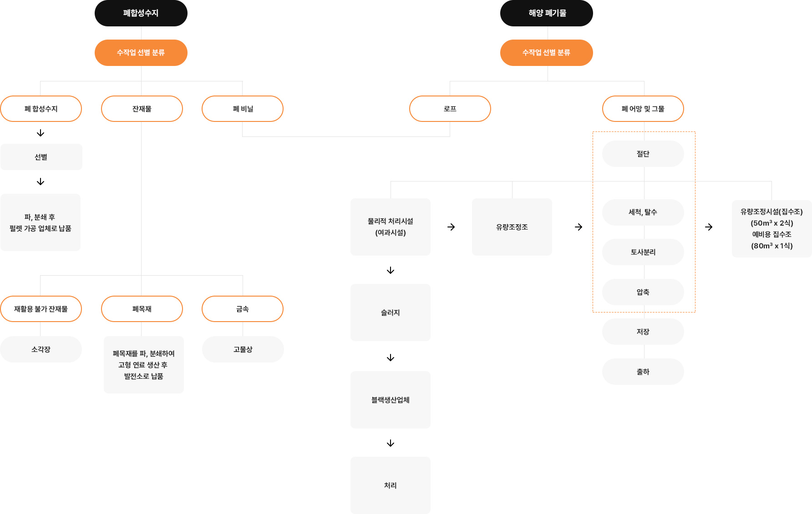The image size is (812, 514).
Task: Click the 고물상 box
Action: pyautogui.click(x=243, y=349)
